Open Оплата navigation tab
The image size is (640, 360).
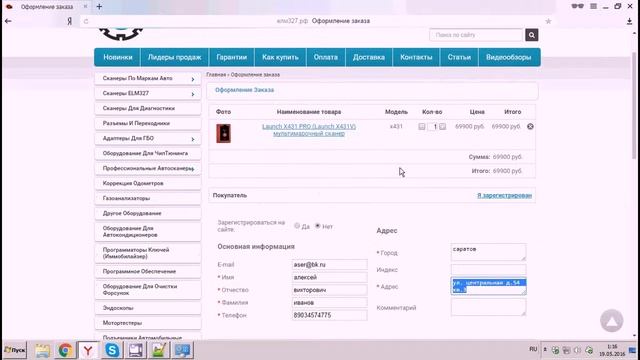pos(326,57)
